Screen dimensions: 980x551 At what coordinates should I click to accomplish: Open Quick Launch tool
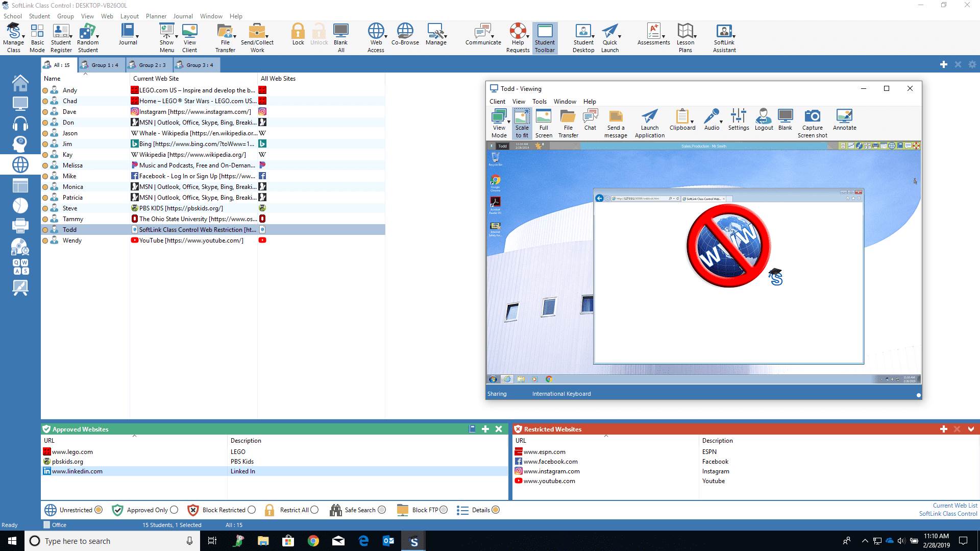point(610,38)
